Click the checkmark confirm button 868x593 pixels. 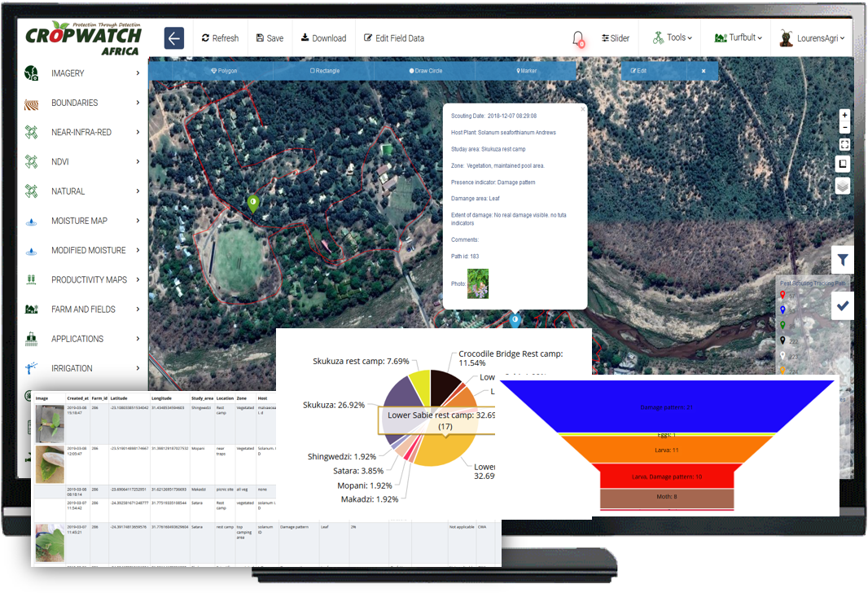[x=843, y=305]
